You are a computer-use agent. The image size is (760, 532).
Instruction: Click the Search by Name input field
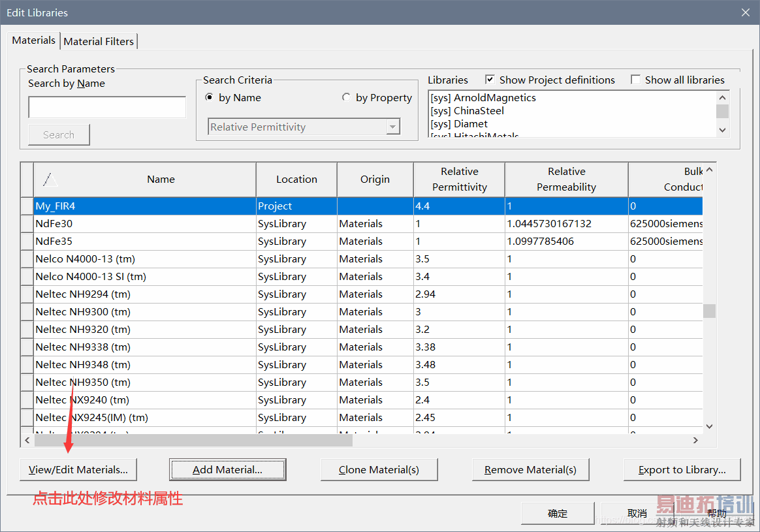tap(107, 108)
